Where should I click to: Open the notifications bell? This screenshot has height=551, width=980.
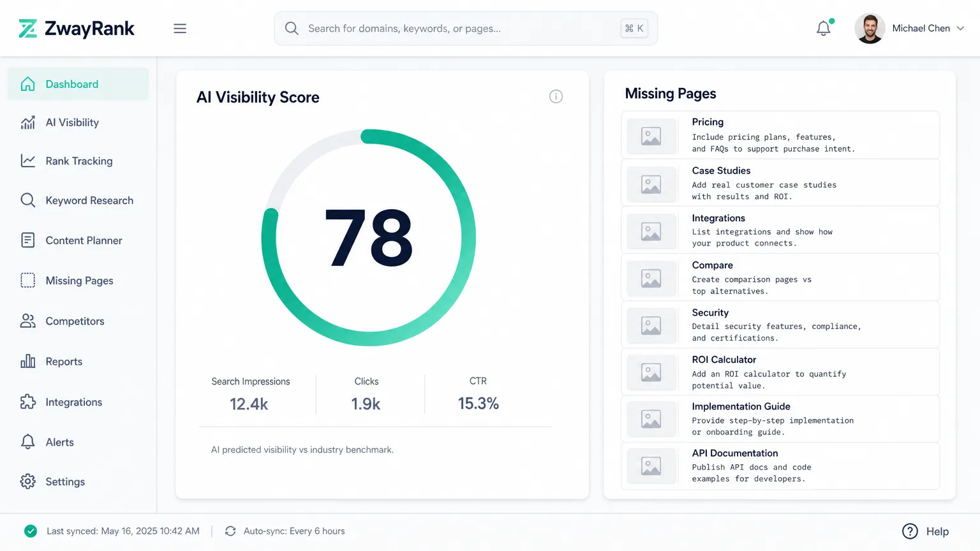tap(824, 28)
